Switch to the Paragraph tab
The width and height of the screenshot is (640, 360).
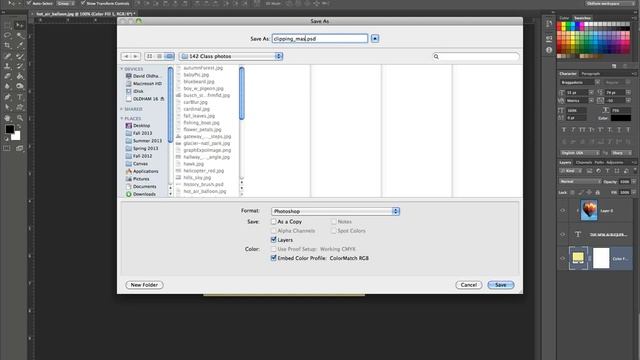(x=591, y=73)
